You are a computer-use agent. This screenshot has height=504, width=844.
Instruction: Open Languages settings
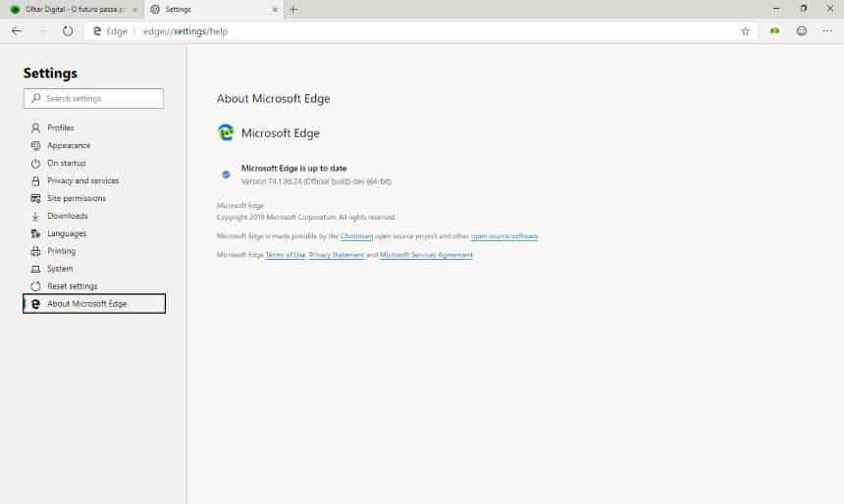point(66,233)
